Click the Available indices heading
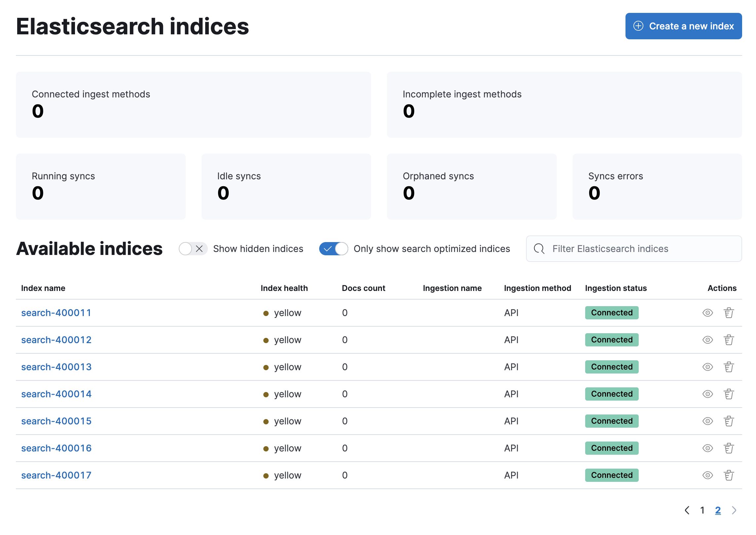 coord(89,249)
